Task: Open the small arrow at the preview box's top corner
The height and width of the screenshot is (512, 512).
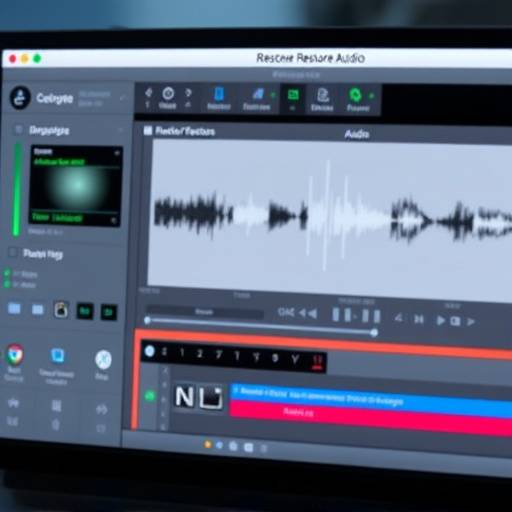Action: [117, 153]
